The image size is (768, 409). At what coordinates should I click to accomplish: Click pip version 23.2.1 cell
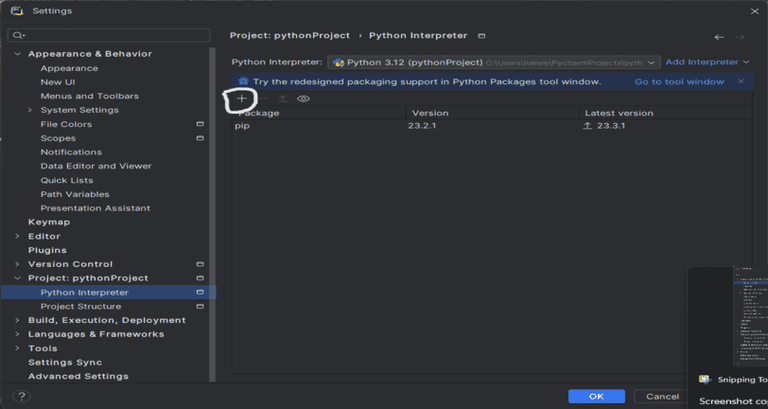(422, 126)
